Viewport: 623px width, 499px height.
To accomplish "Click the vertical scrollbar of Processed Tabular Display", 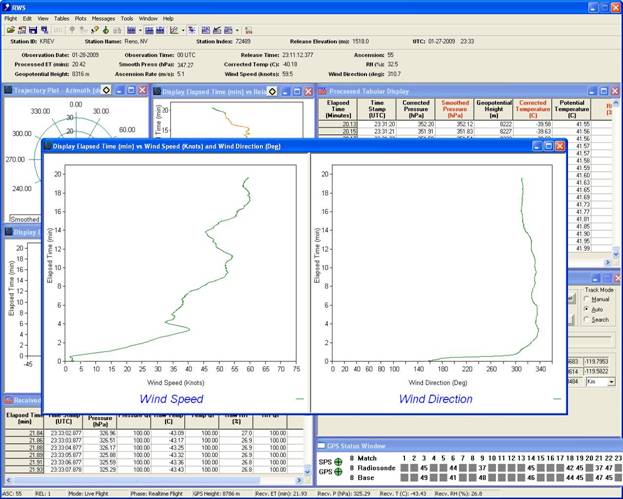I will [x=616, y=179].
